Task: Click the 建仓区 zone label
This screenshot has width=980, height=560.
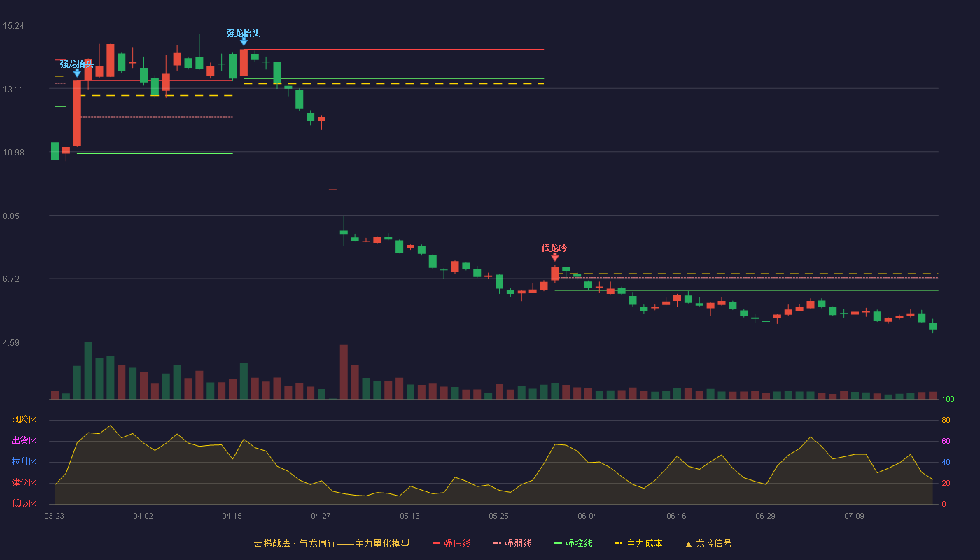Action: click(24, 483)
